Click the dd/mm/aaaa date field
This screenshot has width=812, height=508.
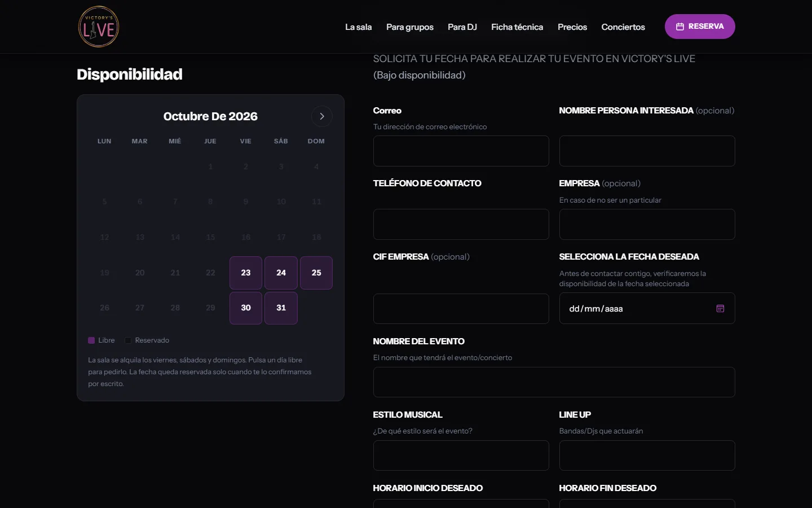[647, 308]
